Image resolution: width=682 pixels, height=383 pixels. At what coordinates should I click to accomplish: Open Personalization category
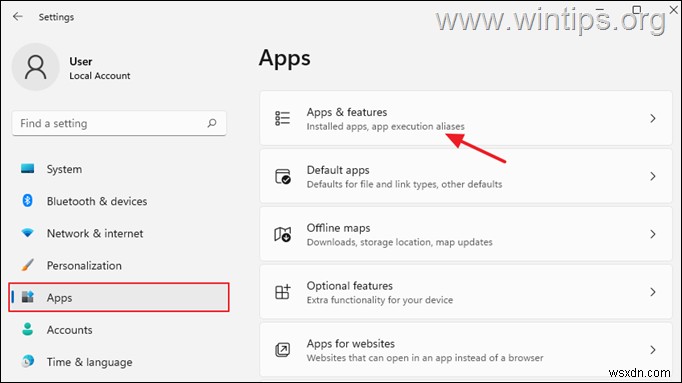click(x=119, y=266)
